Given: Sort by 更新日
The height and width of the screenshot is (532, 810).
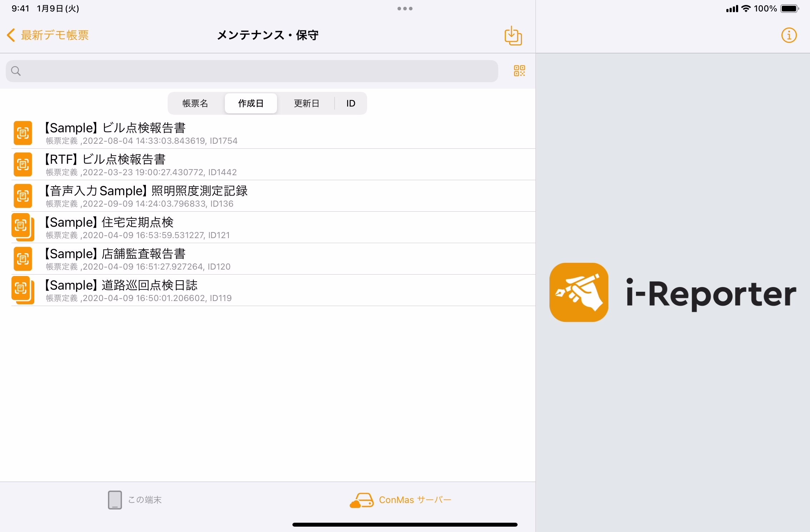Looking at the screenshot, I should point(306,103).
